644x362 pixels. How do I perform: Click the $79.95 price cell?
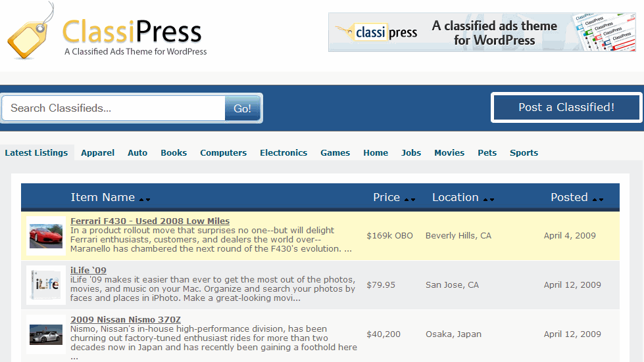[x=381, y=285]
